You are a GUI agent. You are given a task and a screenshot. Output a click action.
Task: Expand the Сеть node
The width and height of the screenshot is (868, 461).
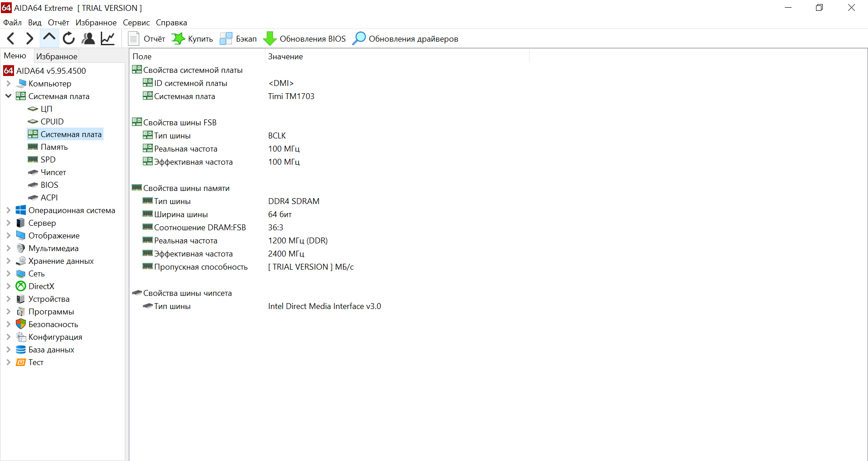8,273
